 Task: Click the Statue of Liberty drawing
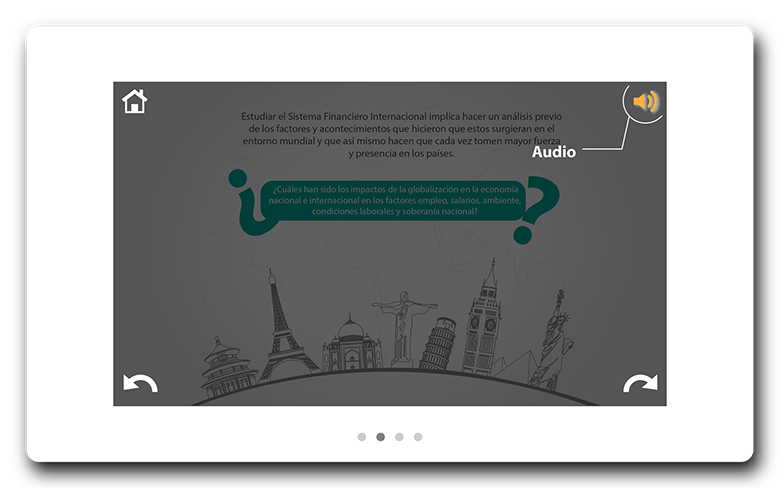pos(553,340)
